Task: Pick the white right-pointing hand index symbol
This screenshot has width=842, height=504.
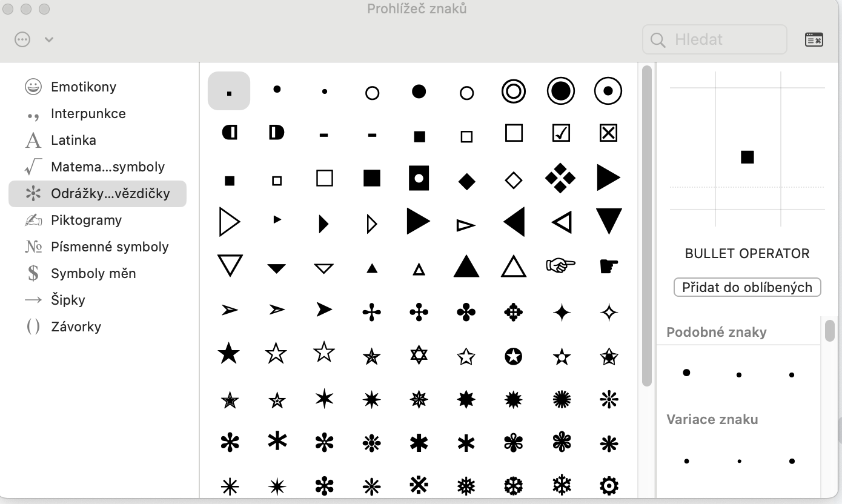Action: pyautogui.click(x=561, y=265)
